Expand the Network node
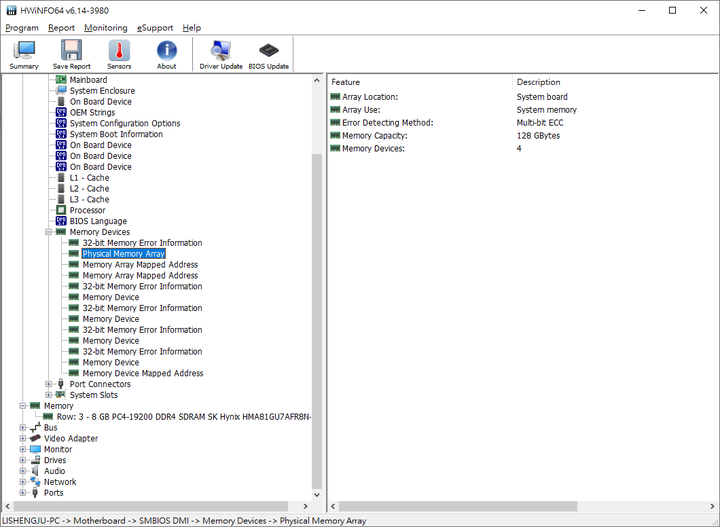This screenshot has width=720, height=527. coord(22,482)
